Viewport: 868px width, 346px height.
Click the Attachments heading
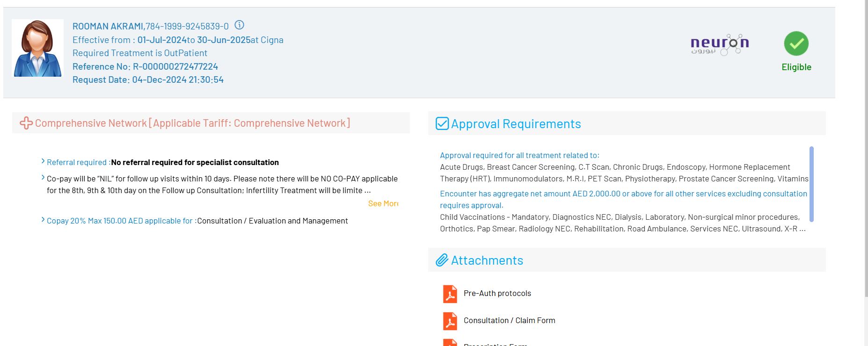coord(487,260)
